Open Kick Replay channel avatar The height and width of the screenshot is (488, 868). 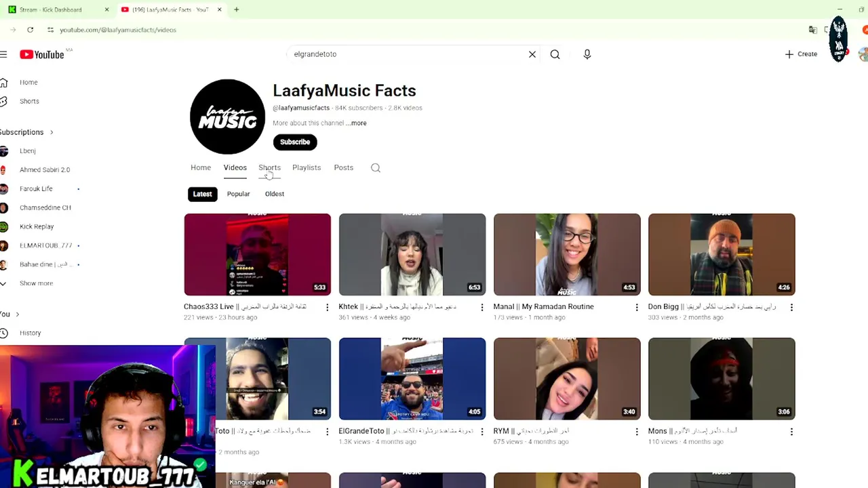coord(4,226)
